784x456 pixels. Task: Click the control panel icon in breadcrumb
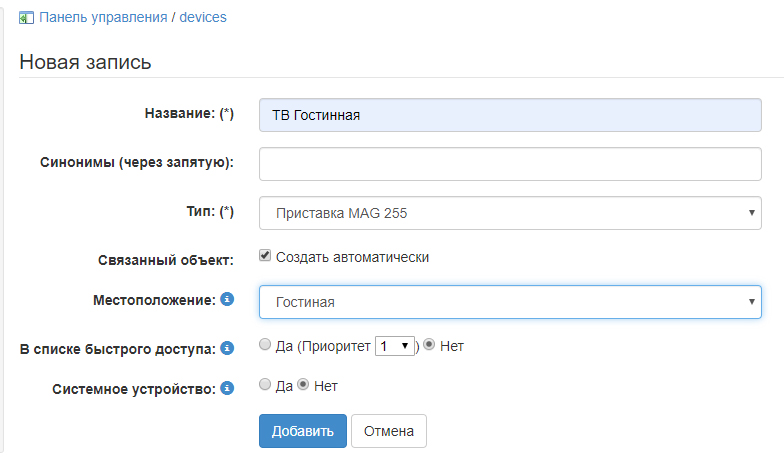(x=26, y=17)
